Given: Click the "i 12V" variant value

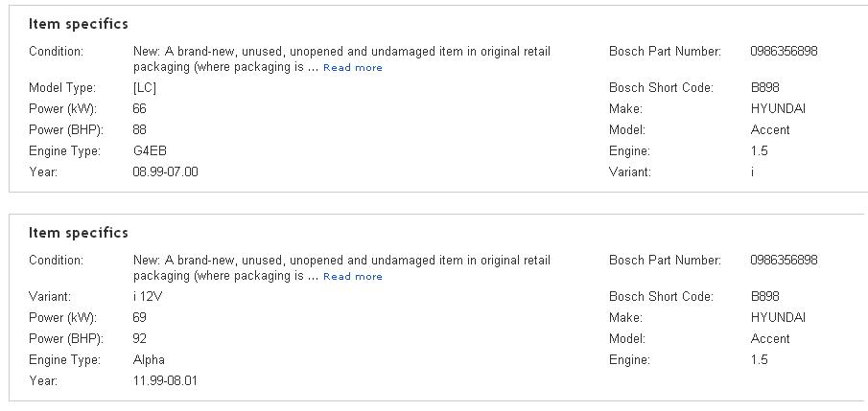Looking at the screenshot, I should coord(148,297).
